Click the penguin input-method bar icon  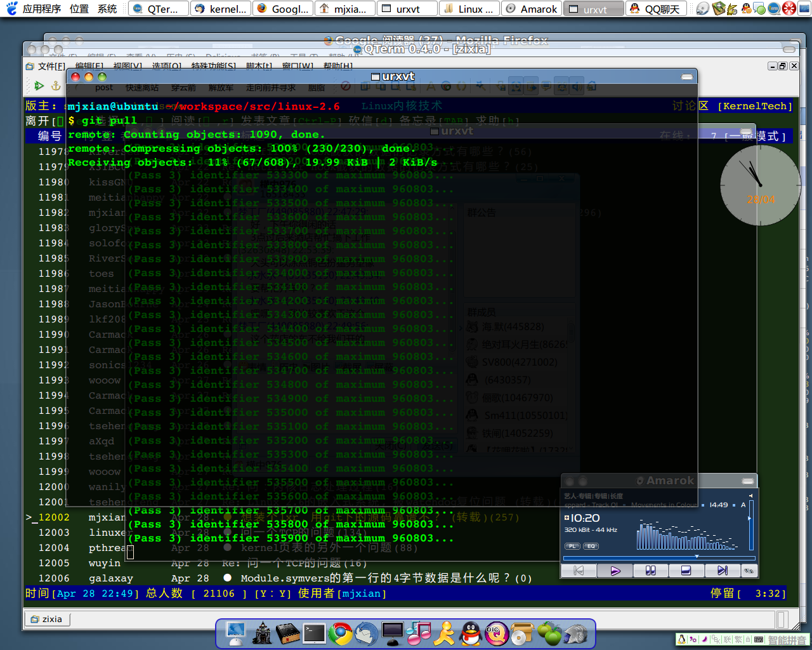point(682,640)
